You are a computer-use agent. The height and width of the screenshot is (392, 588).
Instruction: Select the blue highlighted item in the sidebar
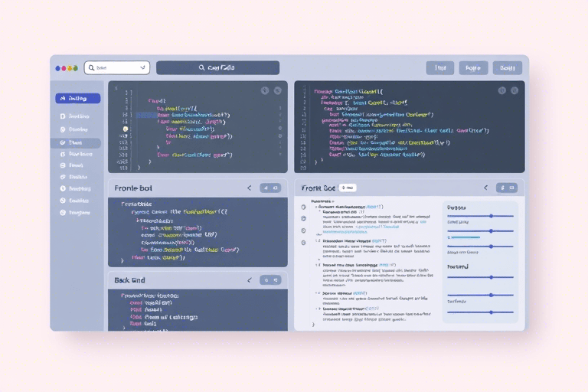[x=77, y=99]
